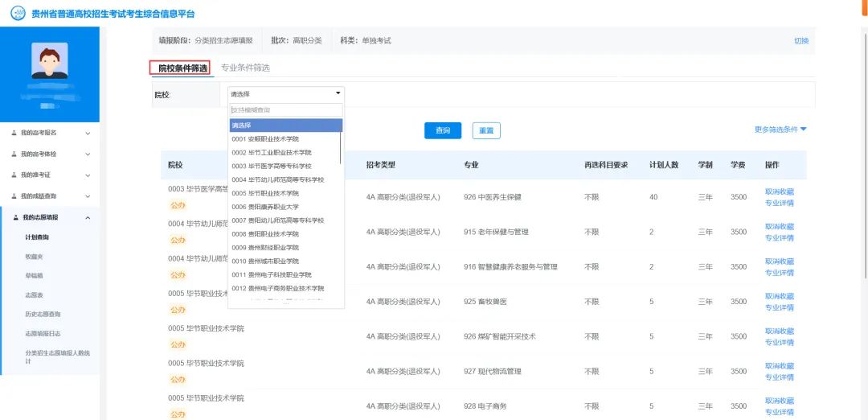Collapse the 我的志愿填报 section chevron

point(88,217)
